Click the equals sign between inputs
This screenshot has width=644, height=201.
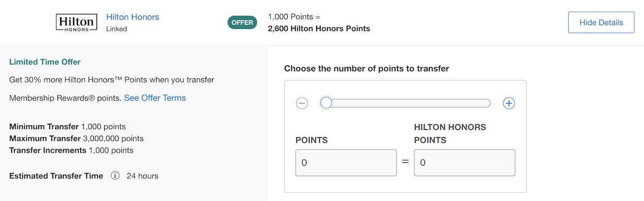click(x=406, y=162)
